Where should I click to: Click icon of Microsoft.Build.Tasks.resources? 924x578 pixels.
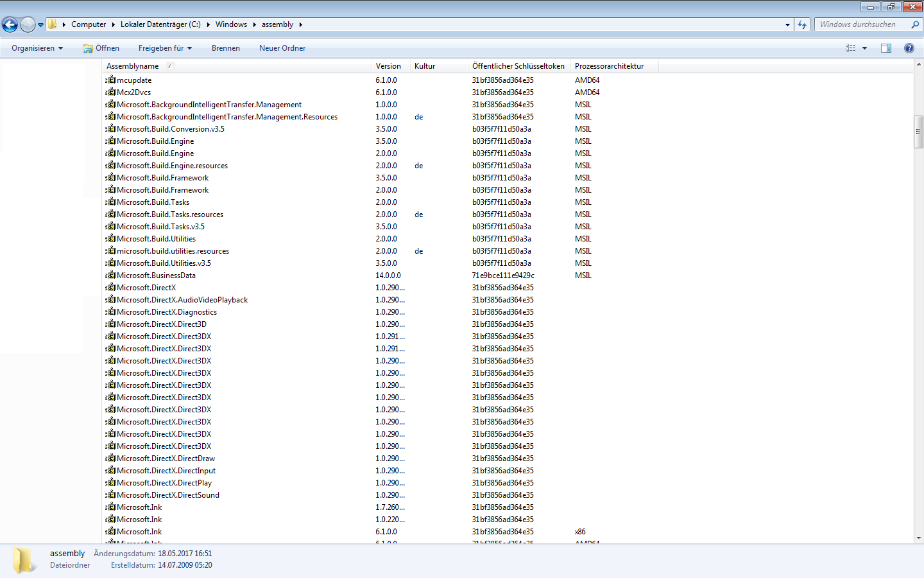pos(110,215)
